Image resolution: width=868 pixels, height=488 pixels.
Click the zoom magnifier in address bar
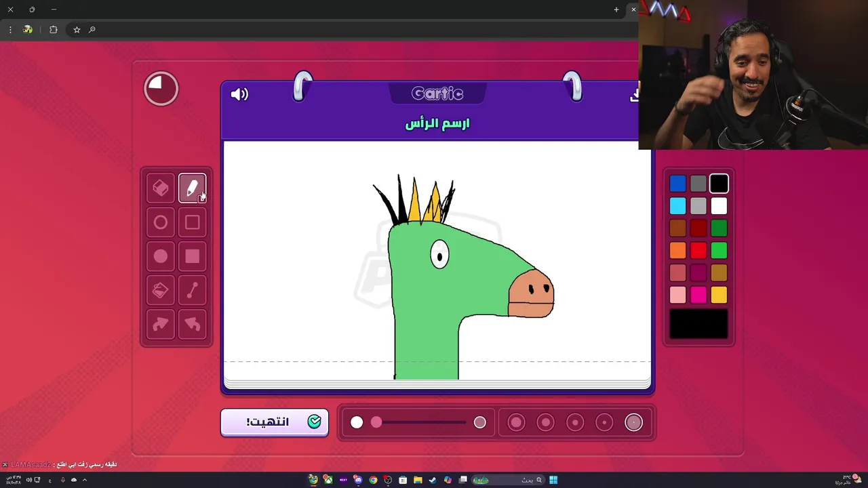(x=92, y=30)
